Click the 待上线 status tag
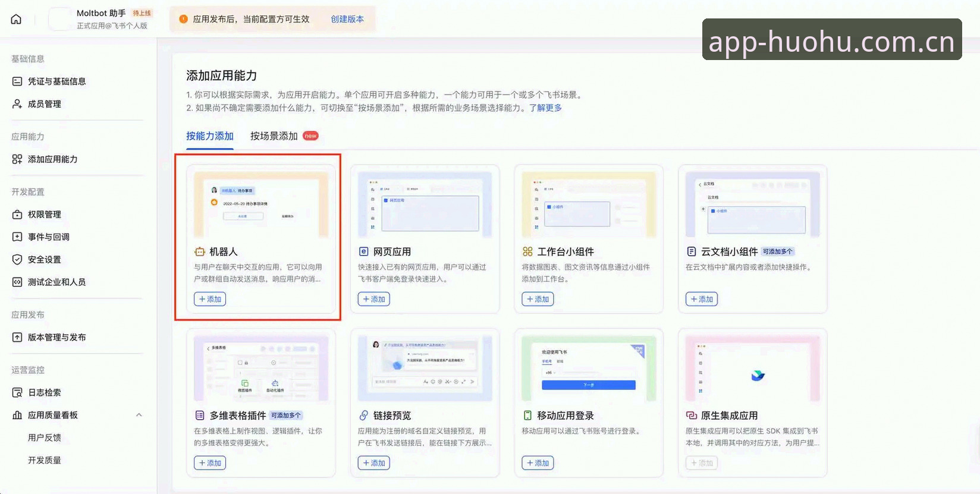The image size is (980, 494). pos(142,13)
